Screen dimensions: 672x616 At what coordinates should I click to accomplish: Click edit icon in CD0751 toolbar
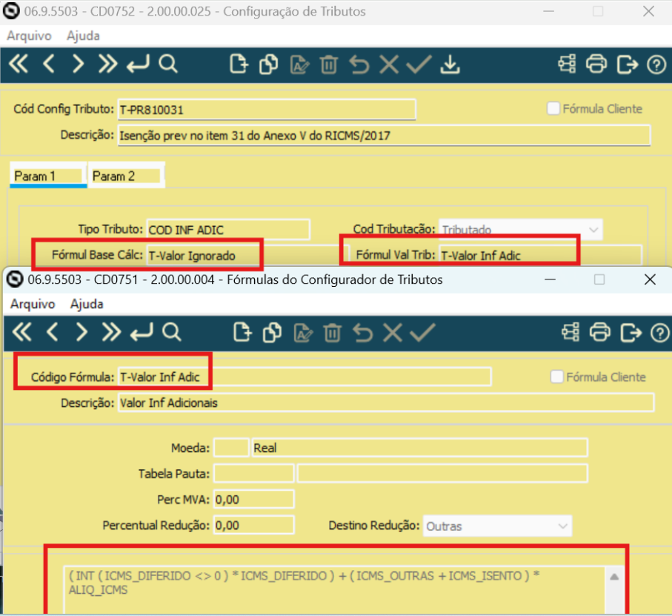(303, 334)
